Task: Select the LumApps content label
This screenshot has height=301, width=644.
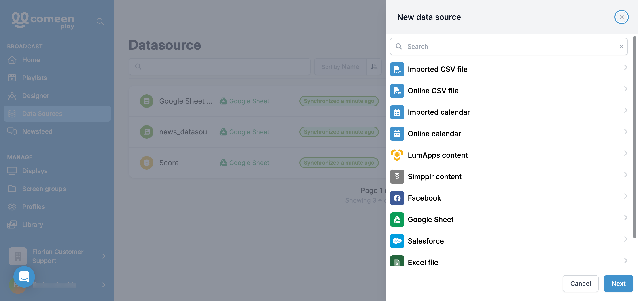Action: [x=438, y=155]
